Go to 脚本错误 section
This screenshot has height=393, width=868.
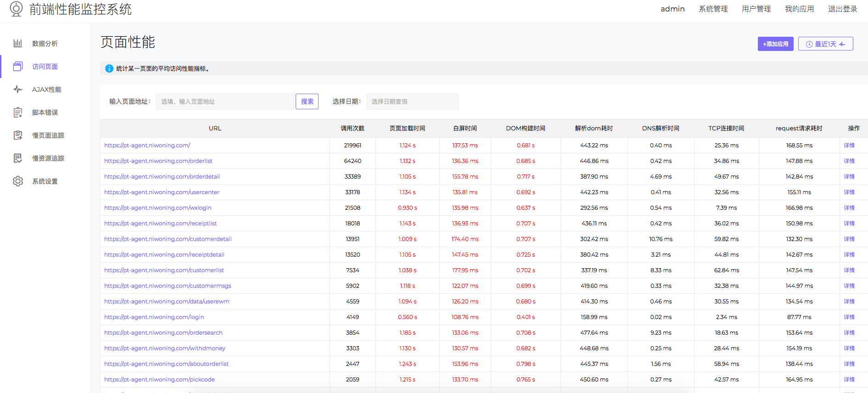(45, 112)
